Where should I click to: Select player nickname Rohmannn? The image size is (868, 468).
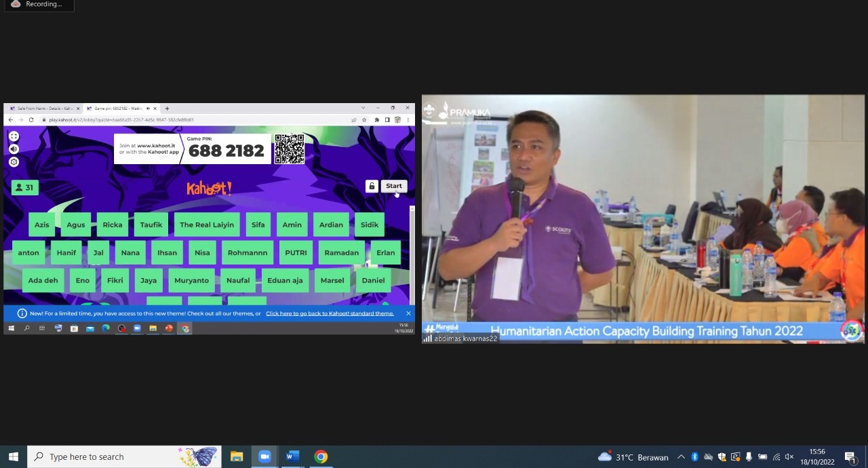click(248, 252)
